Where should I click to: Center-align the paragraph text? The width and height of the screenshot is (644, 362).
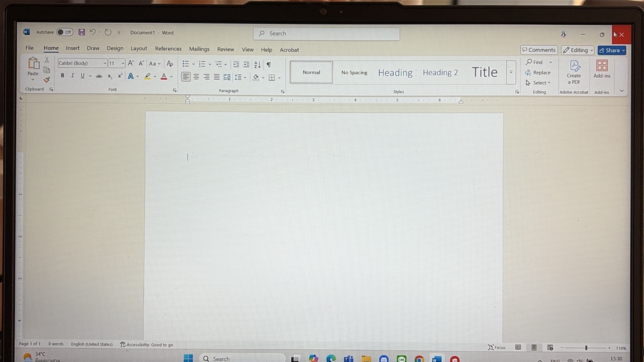click(x=197, y=77)
